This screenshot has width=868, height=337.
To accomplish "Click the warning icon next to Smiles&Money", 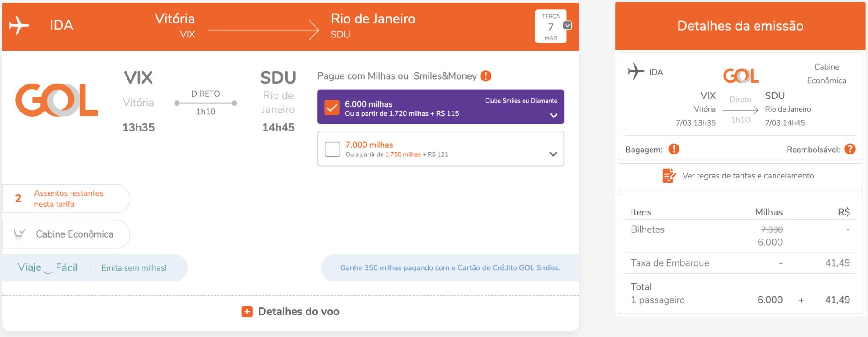I will [486, 76].
